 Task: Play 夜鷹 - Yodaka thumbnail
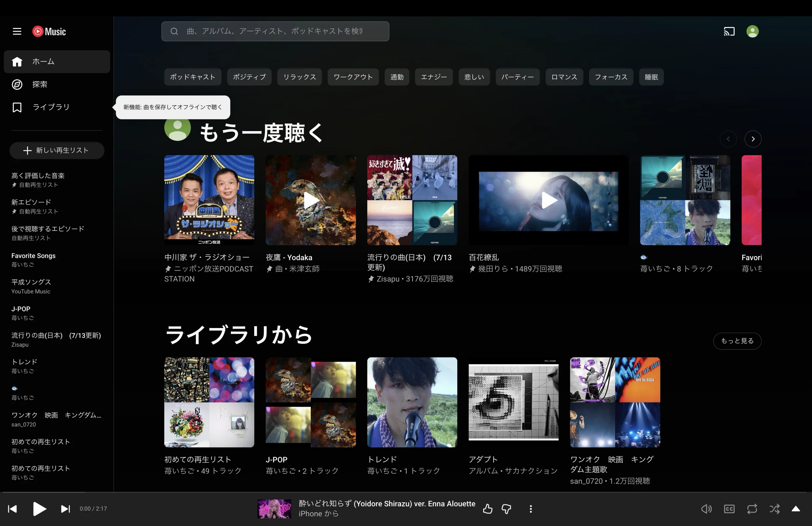311,200
